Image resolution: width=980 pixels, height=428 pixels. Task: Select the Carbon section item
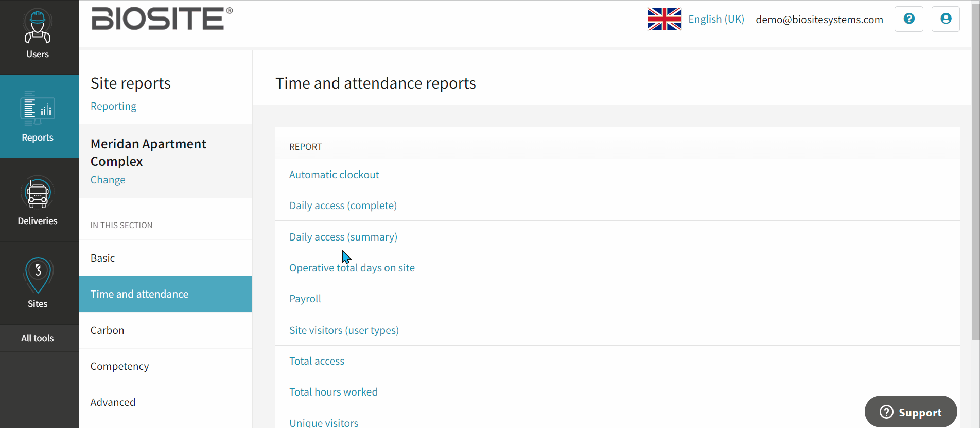point(107,330)
